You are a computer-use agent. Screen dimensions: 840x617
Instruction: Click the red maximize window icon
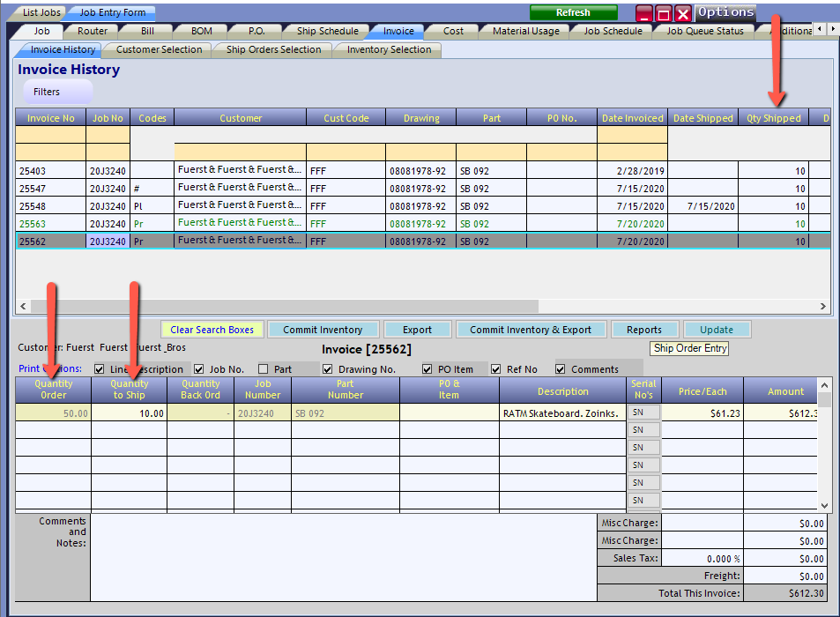pyautogui.click(x=663, y=13)
